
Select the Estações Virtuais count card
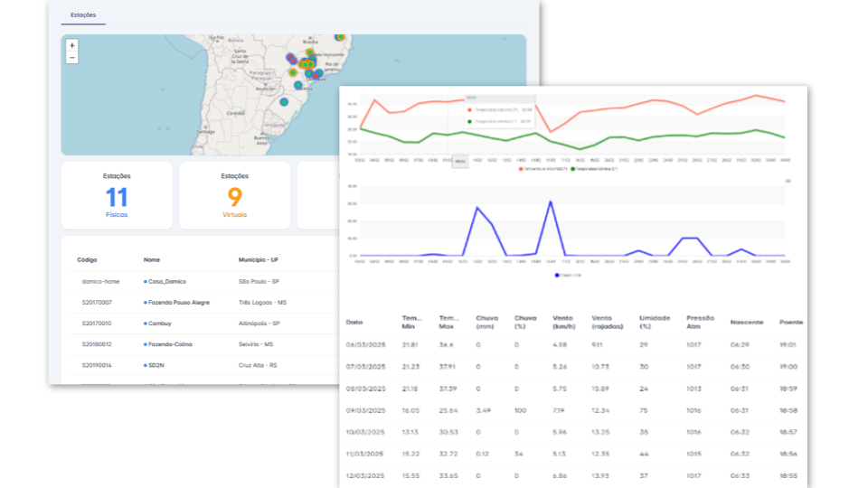pos(234,195)
